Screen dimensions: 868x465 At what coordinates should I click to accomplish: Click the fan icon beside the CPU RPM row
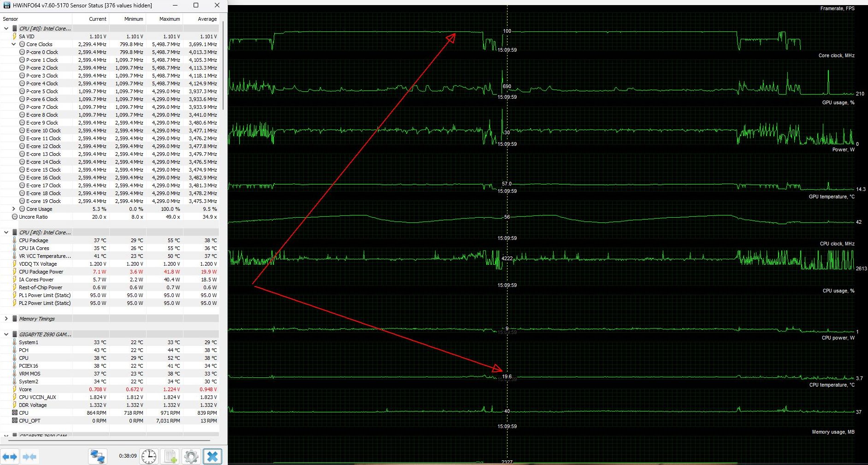pos(15,413)
